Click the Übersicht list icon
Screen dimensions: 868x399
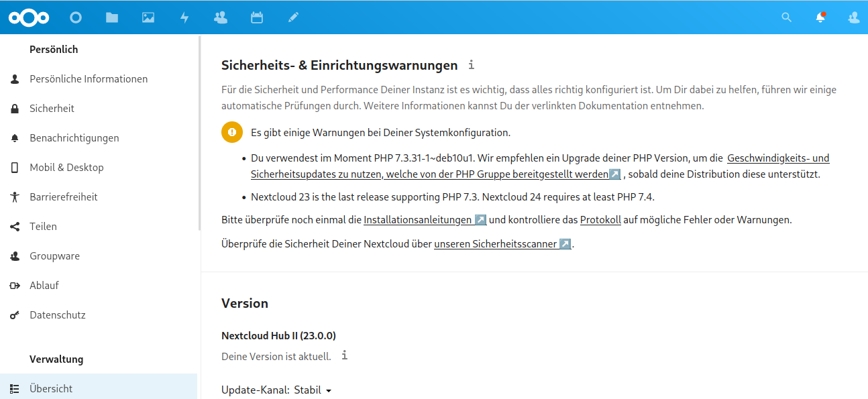[x=15, y=389]
